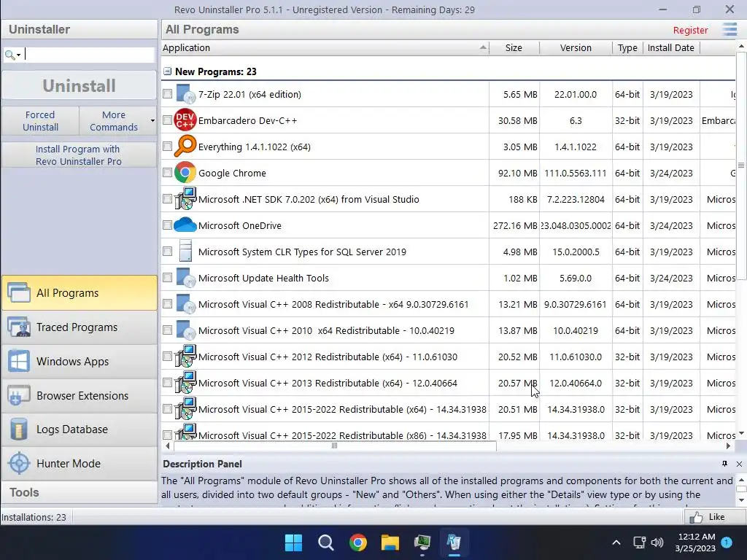
Task: Close the Description Panel
Action: pos(739,464)
